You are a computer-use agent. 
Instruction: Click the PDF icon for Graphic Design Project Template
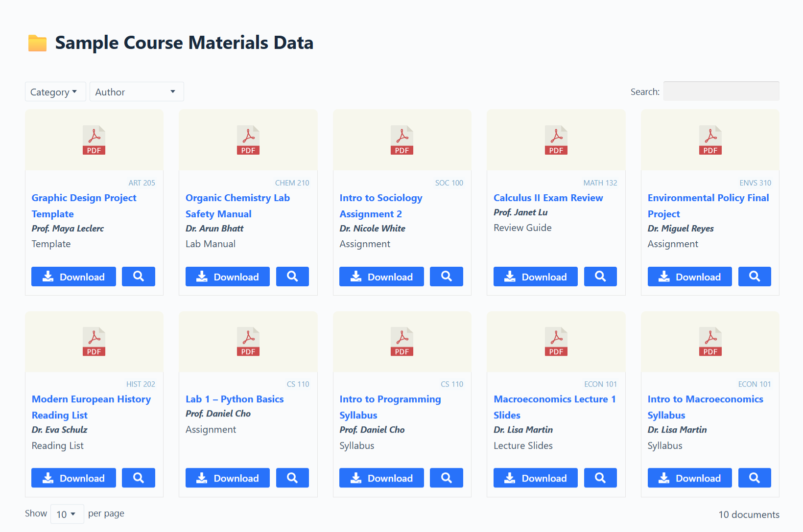point(94,140)
